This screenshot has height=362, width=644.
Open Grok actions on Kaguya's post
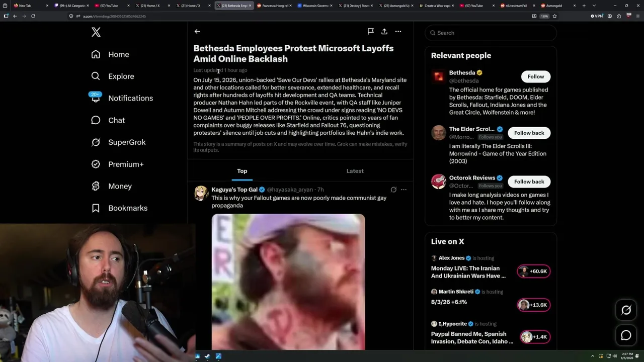coord(393,190)
